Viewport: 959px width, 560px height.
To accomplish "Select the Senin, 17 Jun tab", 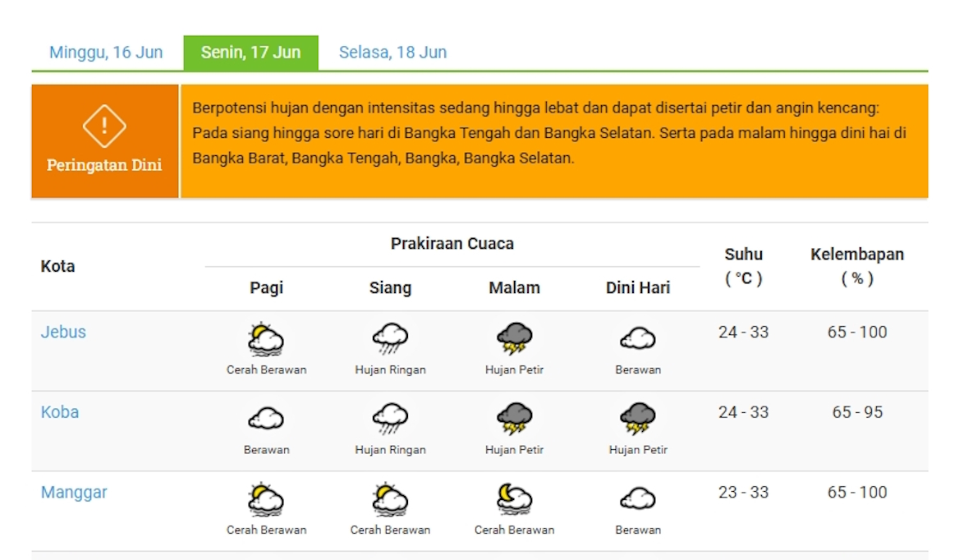I will point(250,53).
